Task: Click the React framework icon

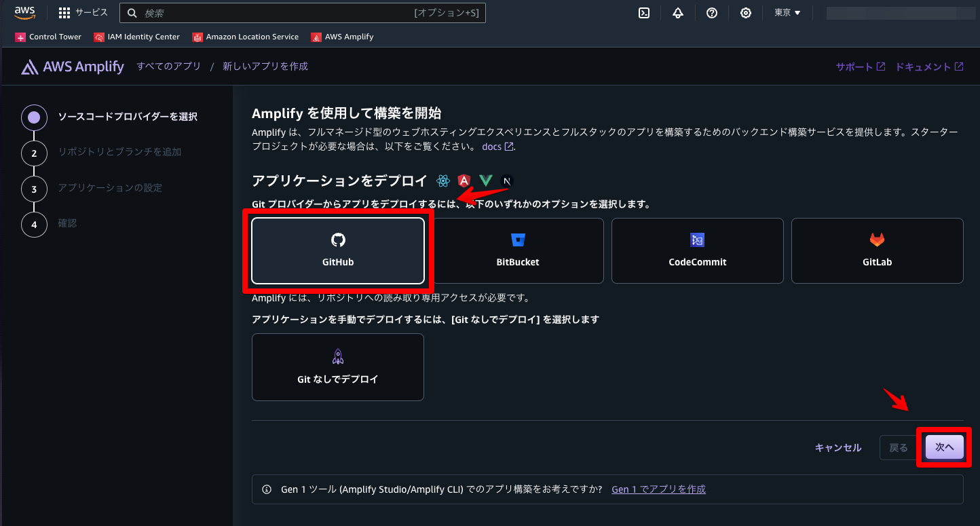Action: click(x=443, y=181)
